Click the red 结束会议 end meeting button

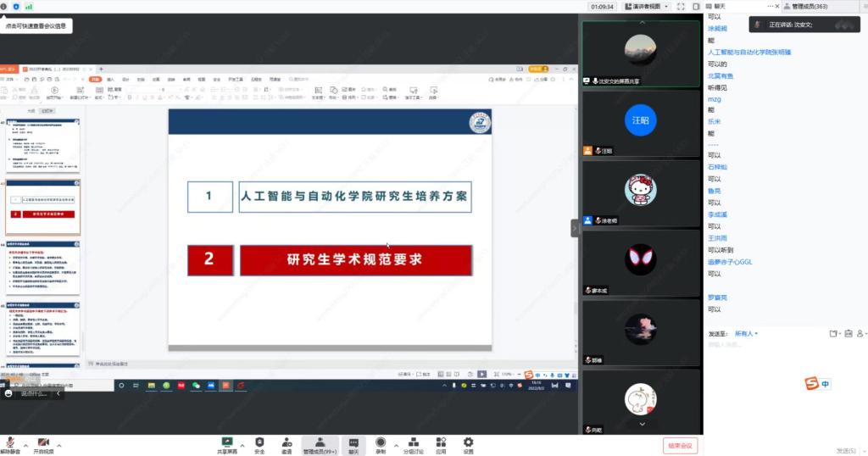681,446
